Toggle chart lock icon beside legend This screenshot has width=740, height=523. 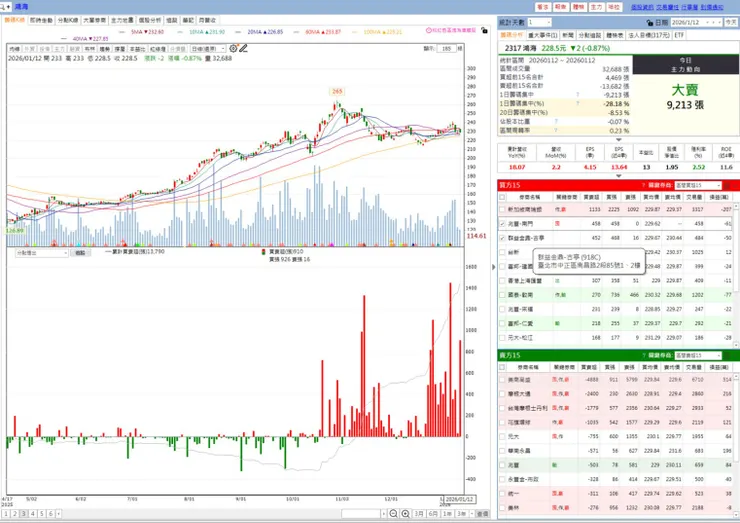click(x=484, y=30)
